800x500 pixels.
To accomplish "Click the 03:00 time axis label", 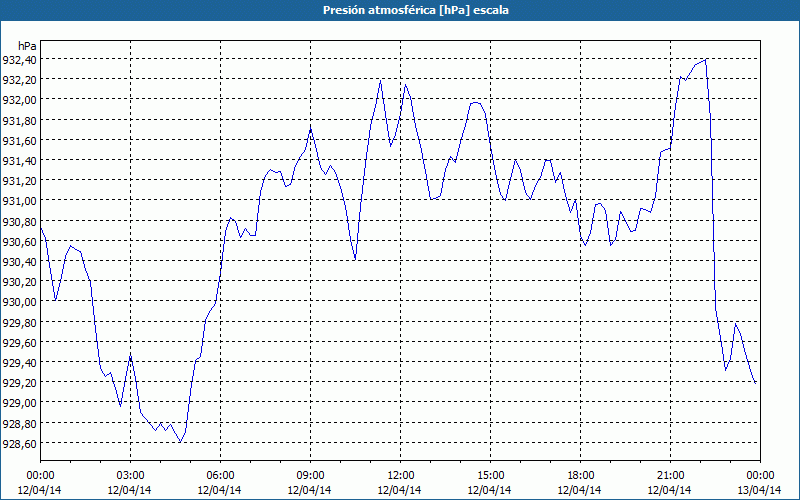I will [x=130, y=476].
